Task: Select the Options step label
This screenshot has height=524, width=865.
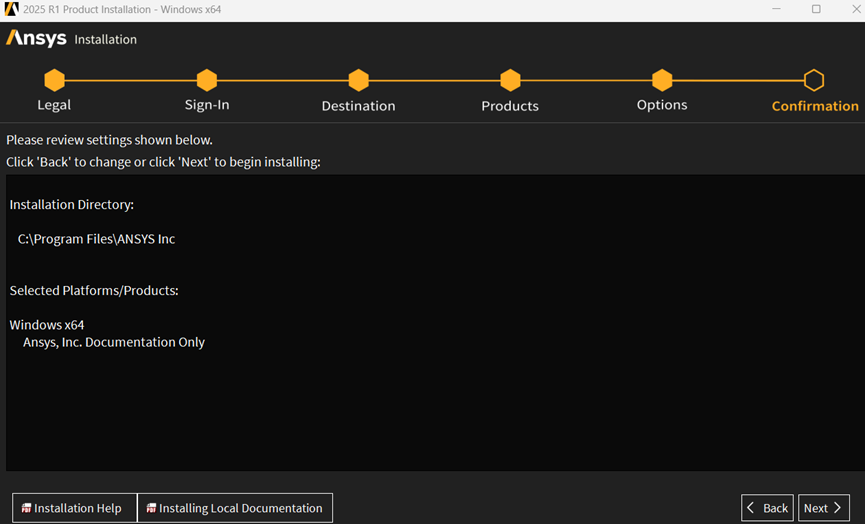Action: 662,105
